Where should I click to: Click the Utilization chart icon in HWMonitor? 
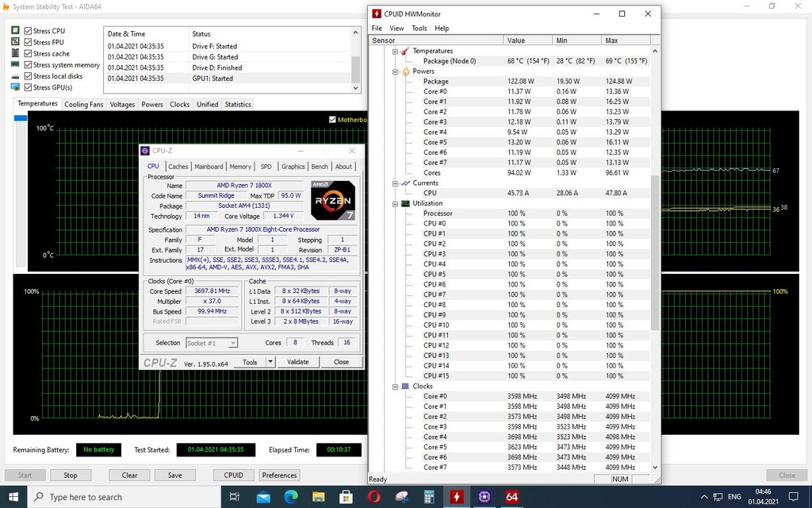[405, 204]
